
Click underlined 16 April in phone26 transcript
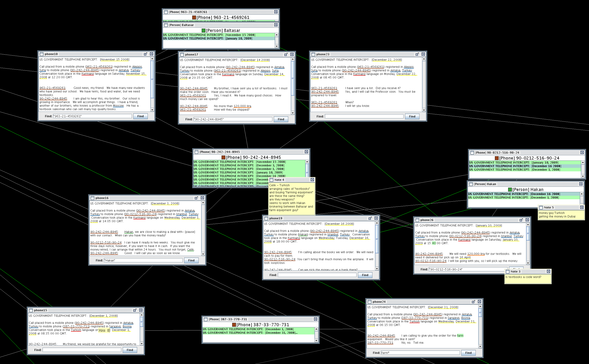point(465,258)
